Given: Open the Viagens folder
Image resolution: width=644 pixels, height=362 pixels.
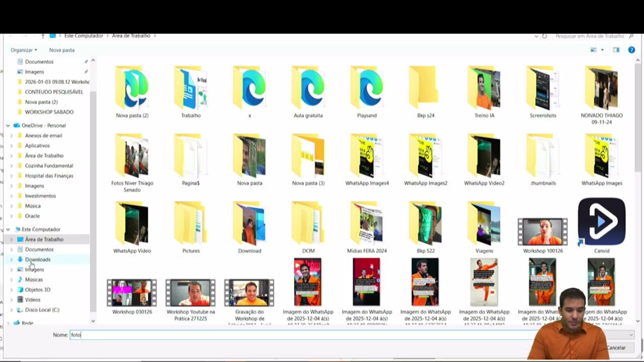Looking at the screenshot, I should click(484, 227).
